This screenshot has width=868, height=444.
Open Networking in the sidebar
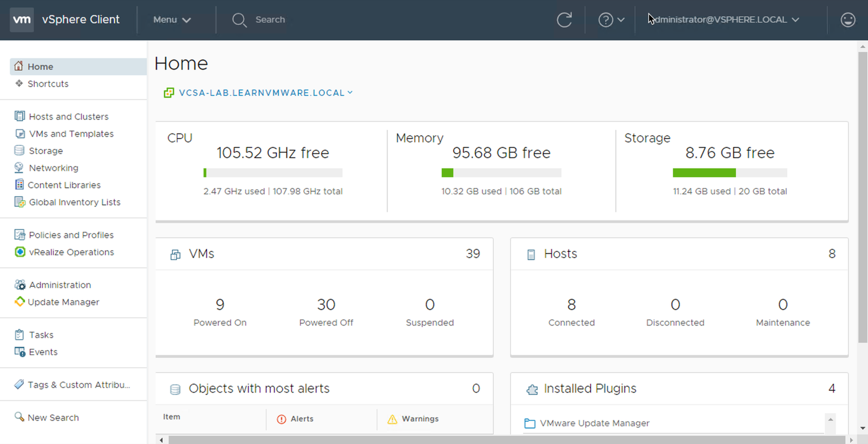pyautogui.click(x=53, y=168)
